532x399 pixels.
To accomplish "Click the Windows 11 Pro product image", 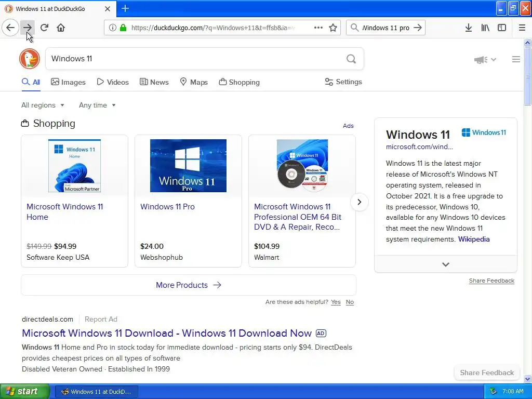I will [188, 166].
